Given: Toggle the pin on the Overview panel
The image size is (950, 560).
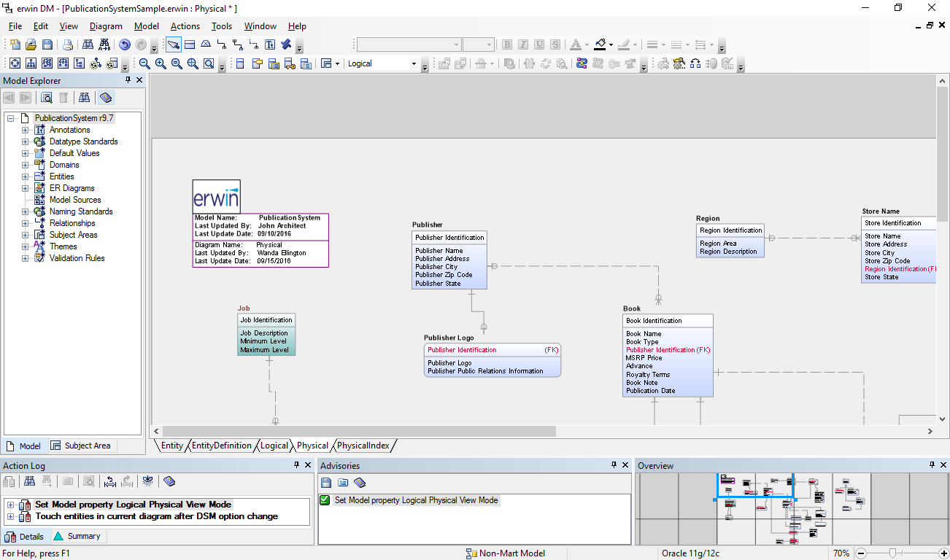Looking at the screenshot, I should 932,465.
